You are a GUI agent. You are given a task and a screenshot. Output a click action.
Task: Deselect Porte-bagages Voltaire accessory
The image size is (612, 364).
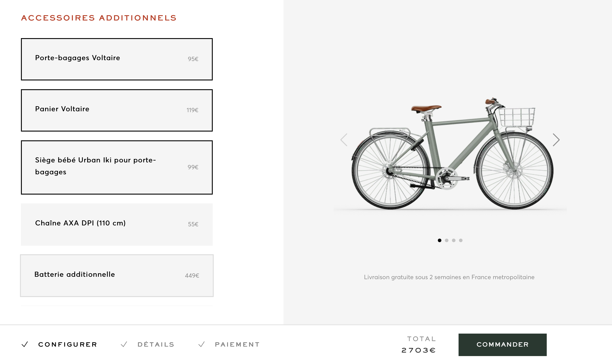coord(117,59)
